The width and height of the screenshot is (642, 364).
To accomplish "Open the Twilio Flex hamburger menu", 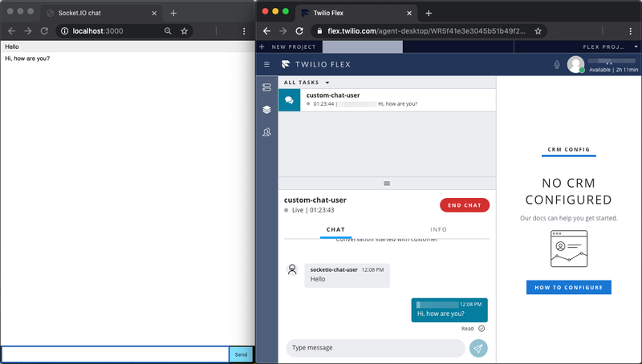I will pos(267,64).
